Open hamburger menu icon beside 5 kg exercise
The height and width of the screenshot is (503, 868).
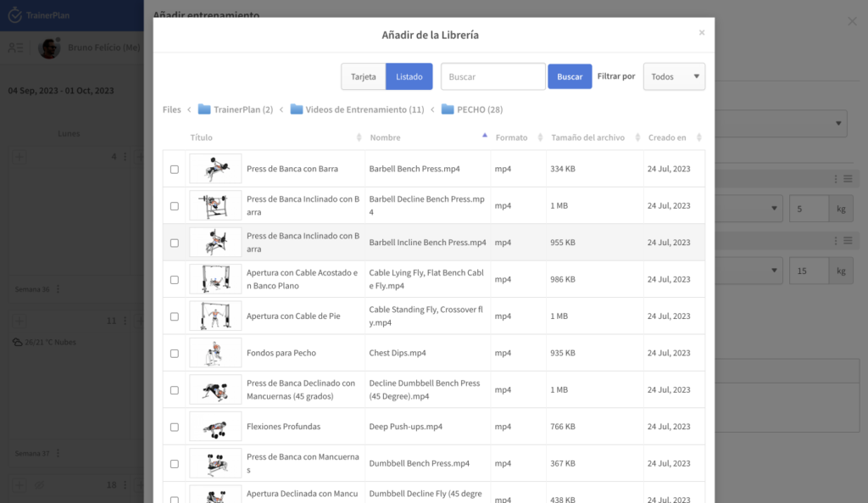pos(848,179)
